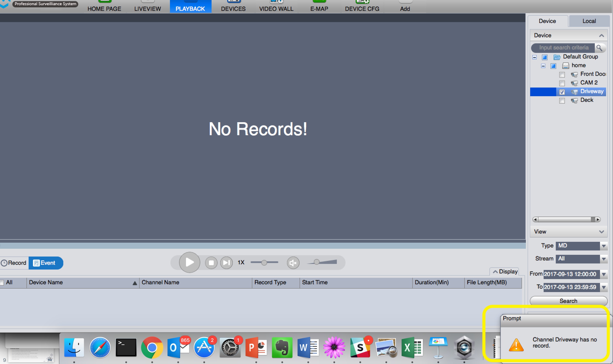Adjust the playback speed slider
Screen dimensions: 613x364
click(264, 262)
